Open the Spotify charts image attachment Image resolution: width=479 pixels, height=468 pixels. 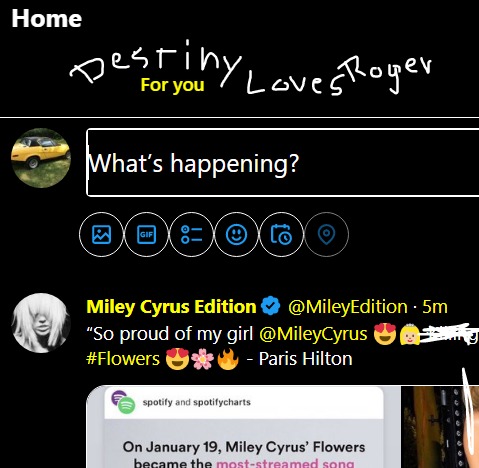point(243,427)
